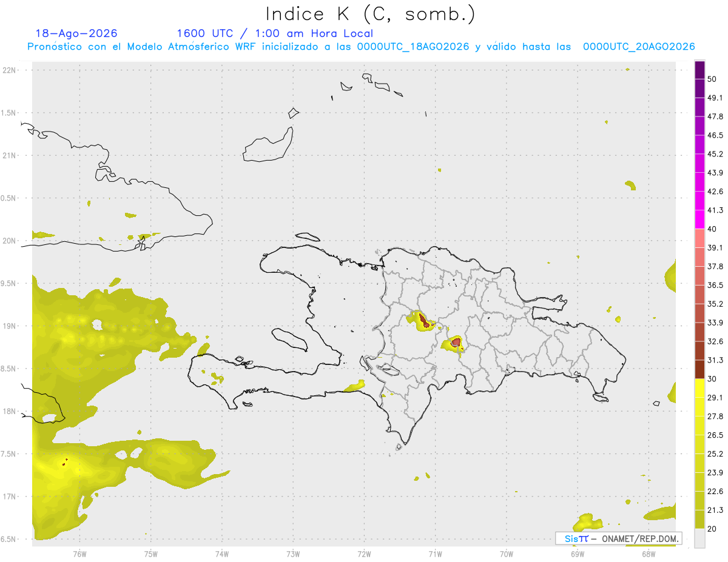Click the "70W" longitude label
Image resolution: width=728 pixels, height=562 pixels.
point(507,554)
